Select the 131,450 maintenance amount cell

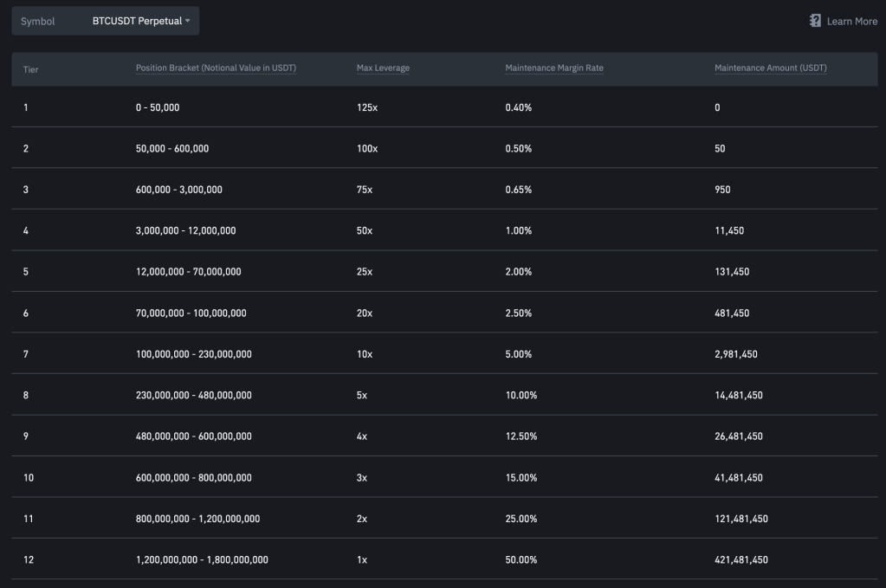point(732,272)
